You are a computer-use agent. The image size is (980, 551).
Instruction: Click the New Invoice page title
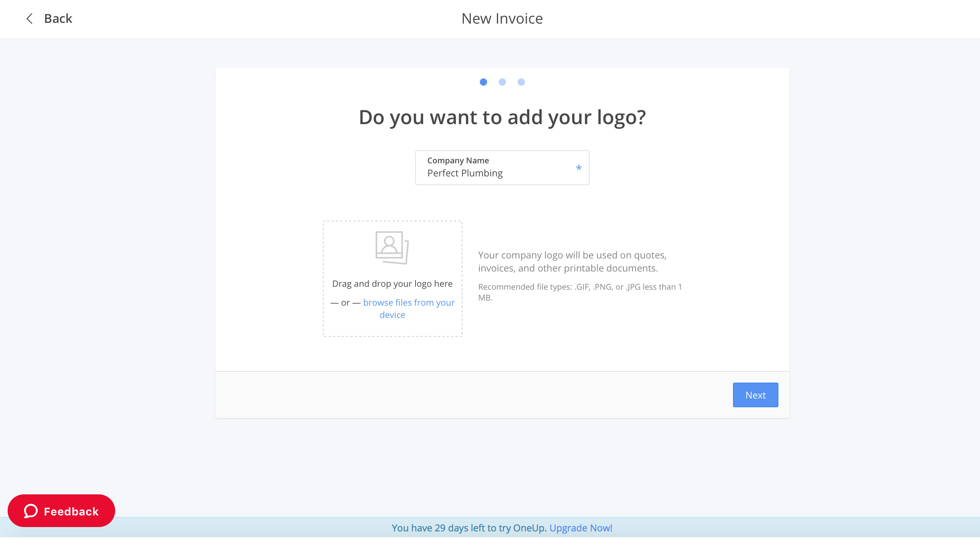click(x=502, y=18)
